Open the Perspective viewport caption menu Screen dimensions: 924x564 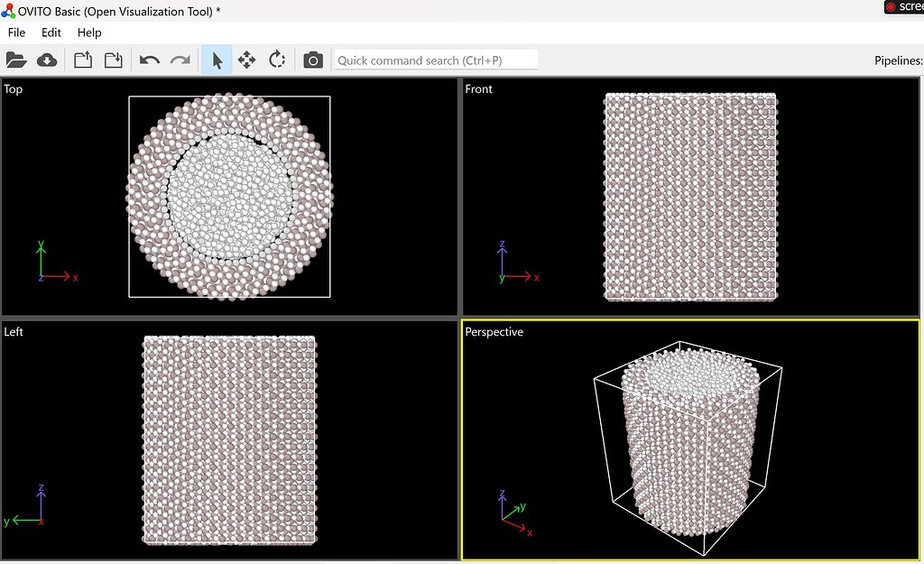point(494,332)
